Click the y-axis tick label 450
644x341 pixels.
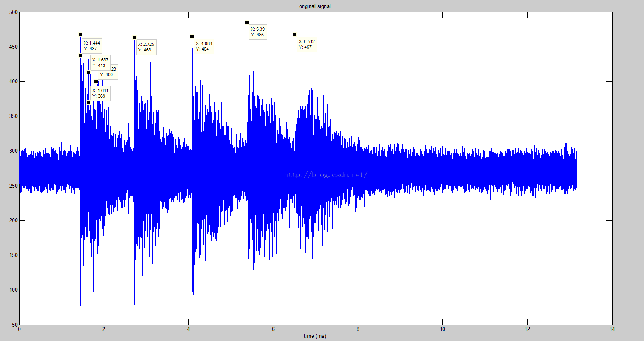tap(13, 47)
